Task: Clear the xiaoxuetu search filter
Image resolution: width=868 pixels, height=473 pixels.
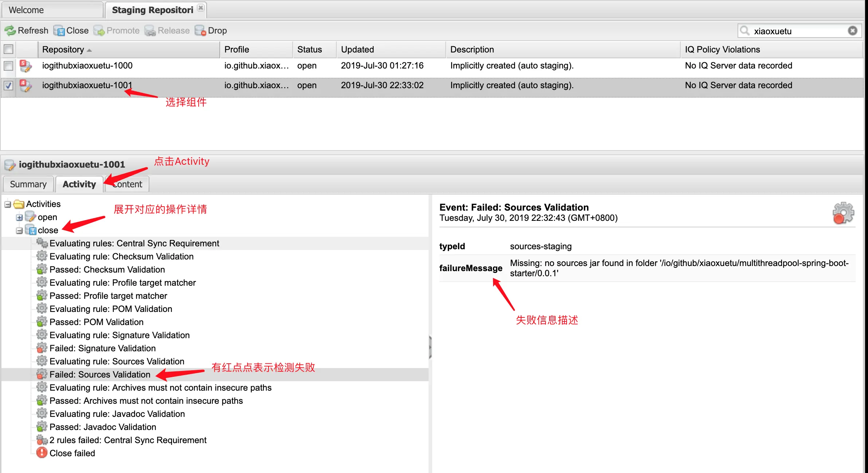Action: pyautogui.click(x=852, y=31)
